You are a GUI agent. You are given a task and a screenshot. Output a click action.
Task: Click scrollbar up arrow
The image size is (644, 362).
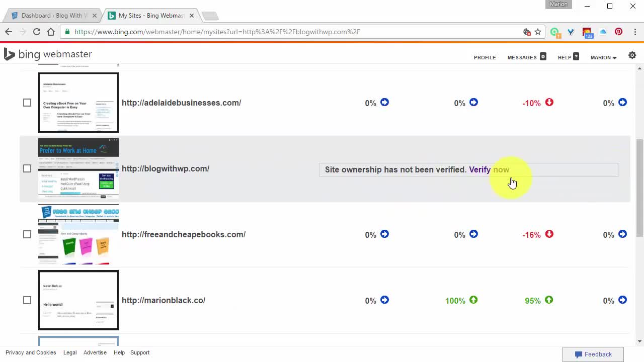[639, 68]
